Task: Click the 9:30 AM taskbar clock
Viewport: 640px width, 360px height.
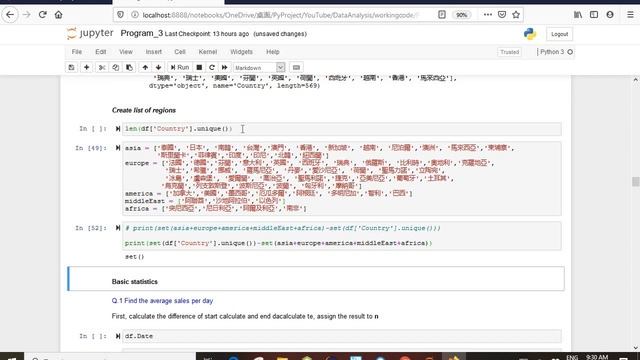Action: [x=597, y=357]
